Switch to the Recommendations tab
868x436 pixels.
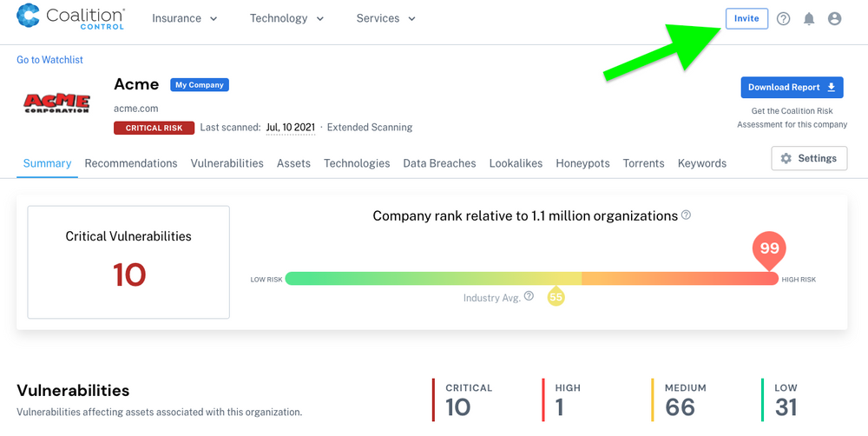pos(131,163)
